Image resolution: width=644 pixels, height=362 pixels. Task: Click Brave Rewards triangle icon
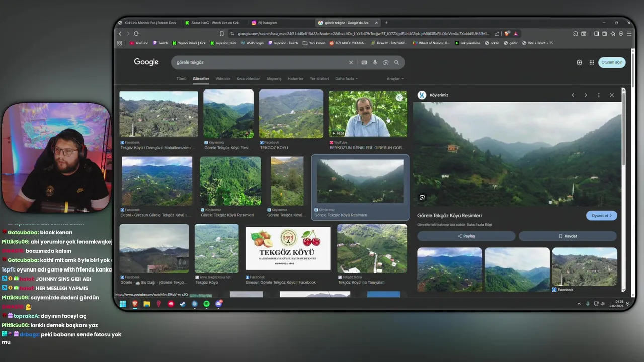(515, 33)
